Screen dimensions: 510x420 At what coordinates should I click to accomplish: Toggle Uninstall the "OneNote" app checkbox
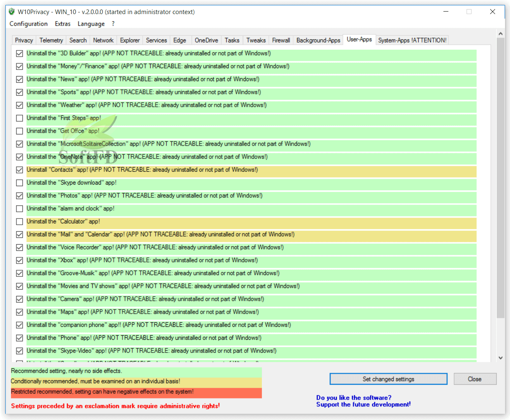point(19,157)
